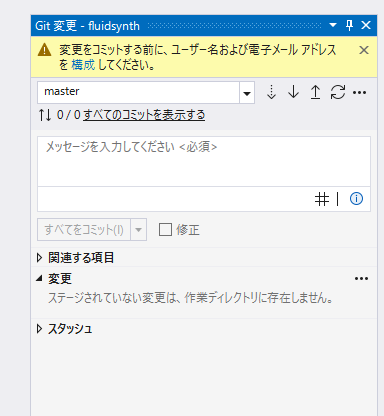This screenshot has width=384, height=416.
Task: Open the master branch dropdown
Action: [x=247, y=93]
